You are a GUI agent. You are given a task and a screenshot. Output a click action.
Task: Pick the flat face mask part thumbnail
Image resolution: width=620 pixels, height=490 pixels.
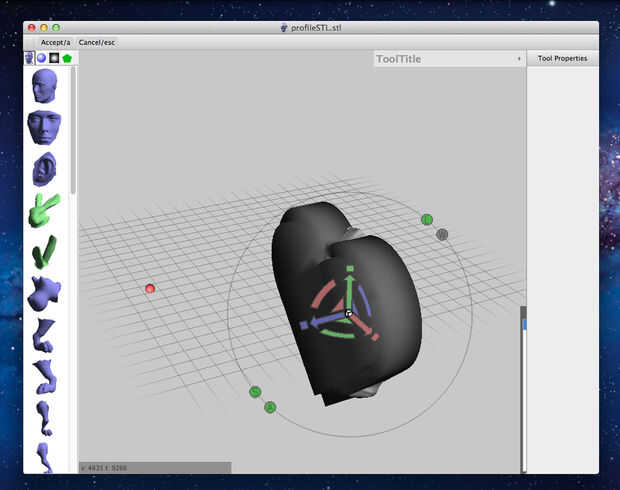(44, 127)
